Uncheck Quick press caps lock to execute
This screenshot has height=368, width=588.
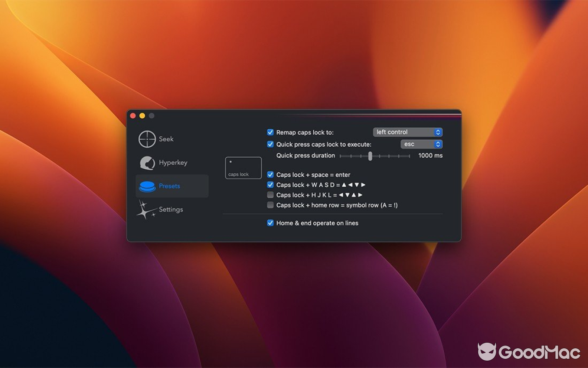271,144
